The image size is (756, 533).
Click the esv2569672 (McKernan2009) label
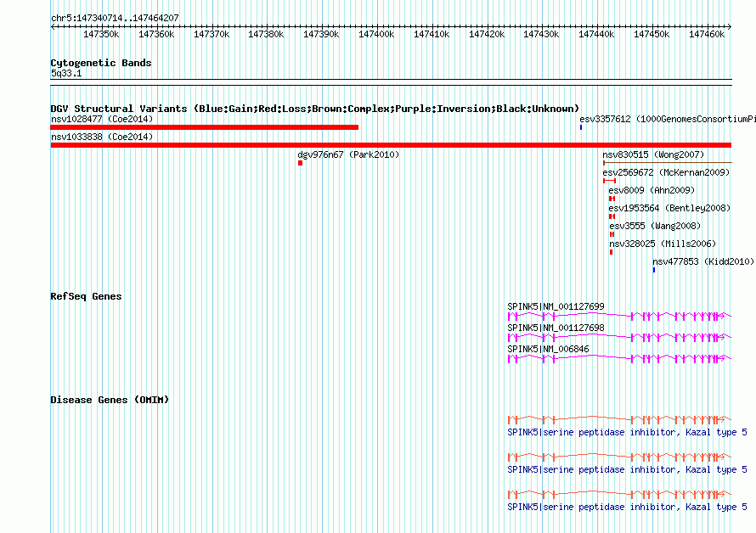(666, 172)
